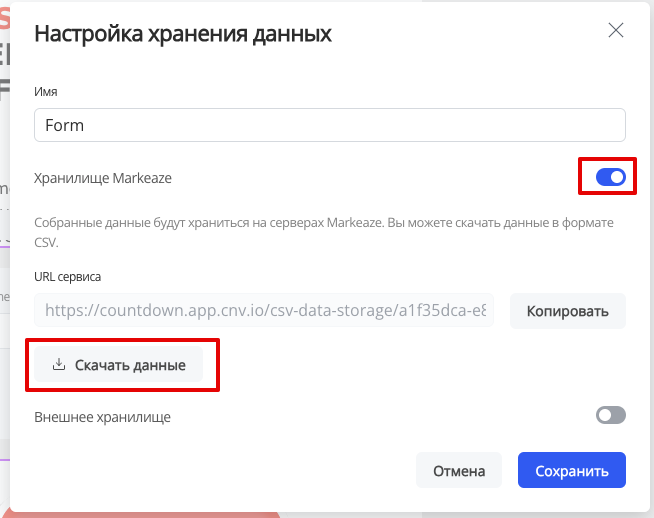This screenshot has width=654, height=518.
Task: Click the description about Markeaze servers
Action: coord(324,232)
